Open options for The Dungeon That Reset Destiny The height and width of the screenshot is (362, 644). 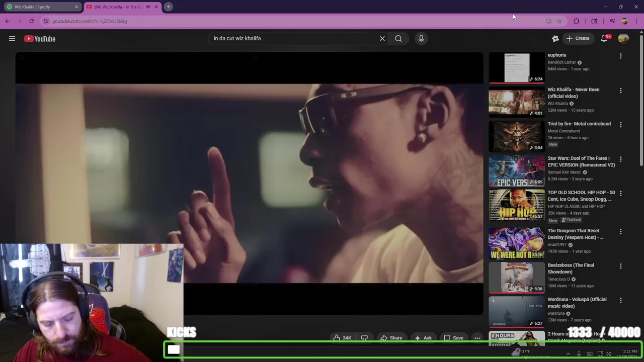[x=621, y=232]
